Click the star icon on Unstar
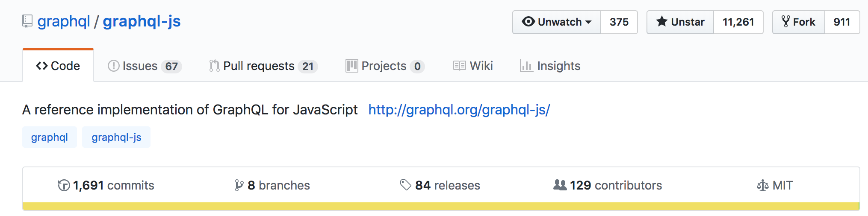This screenshot has height=216, width=868. click(x=662, y=21)
